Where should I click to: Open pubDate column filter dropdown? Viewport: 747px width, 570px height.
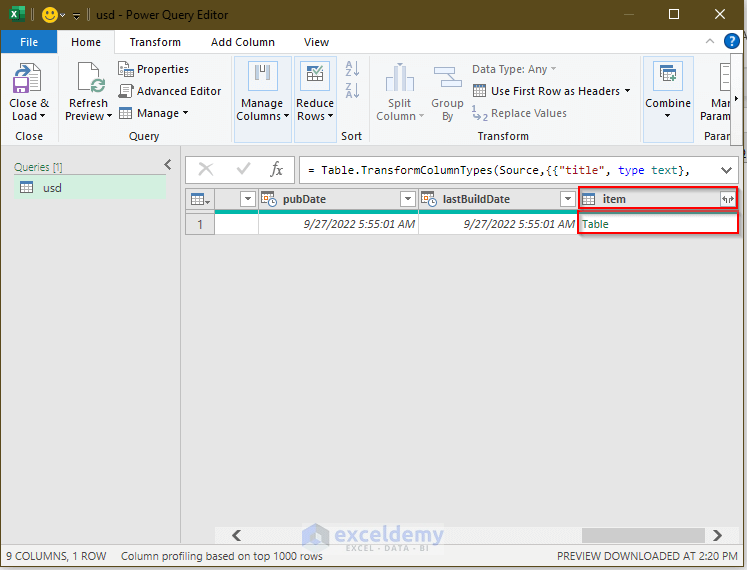tap(408, 199)
